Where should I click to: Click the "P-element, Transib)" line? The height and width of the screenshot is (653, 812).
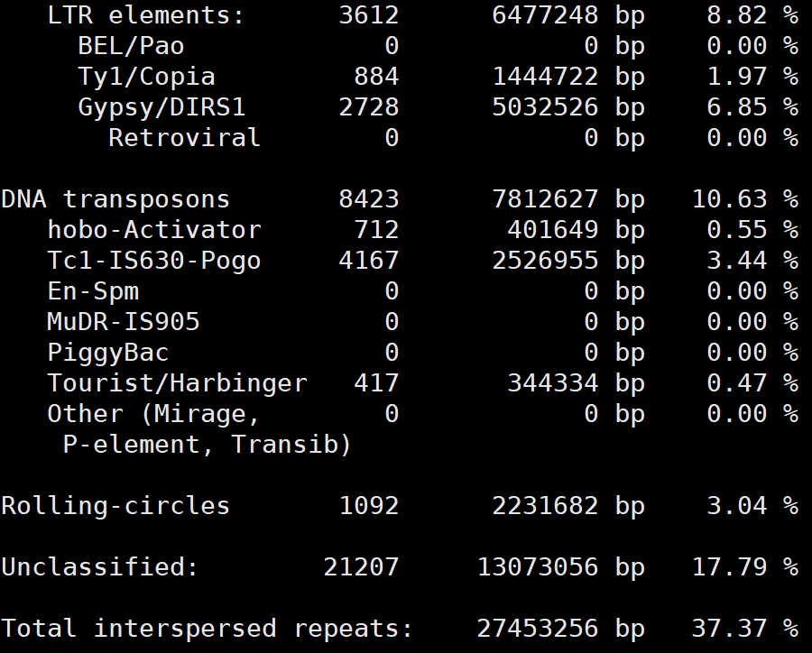(207, 445)
